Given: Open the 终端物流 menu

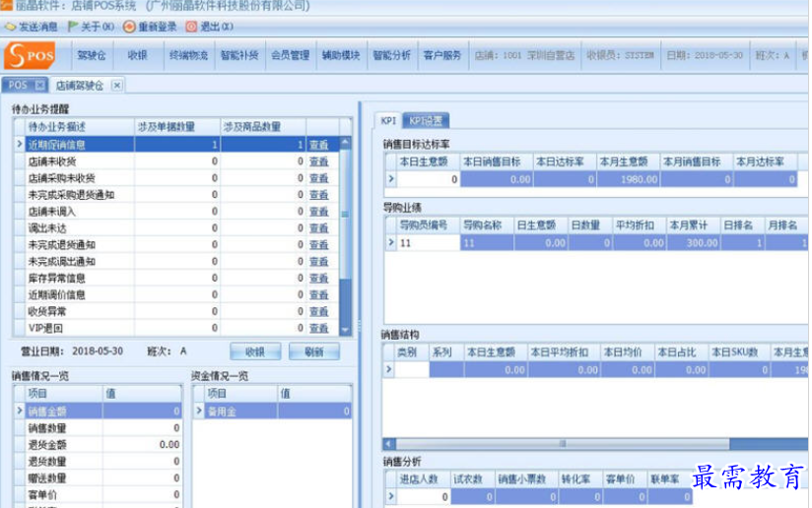Looking at the screenshot, I should 188,55.
